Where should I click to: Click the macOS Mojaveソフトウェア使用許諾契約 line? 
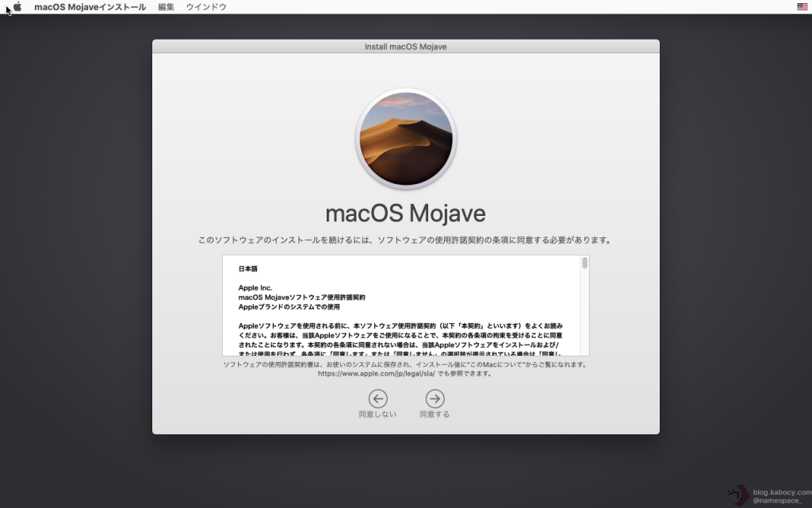pos(301,297)
